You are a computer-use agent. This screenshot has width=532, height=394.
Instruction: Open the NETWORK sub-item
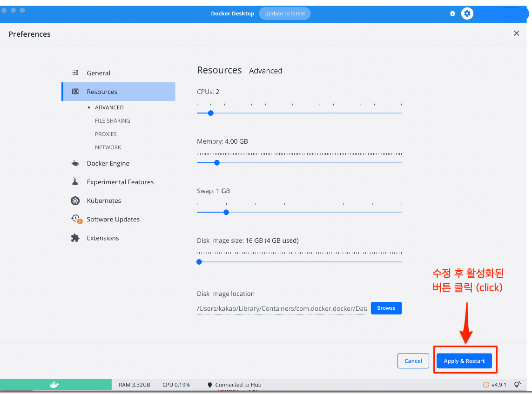coord(108,147)
